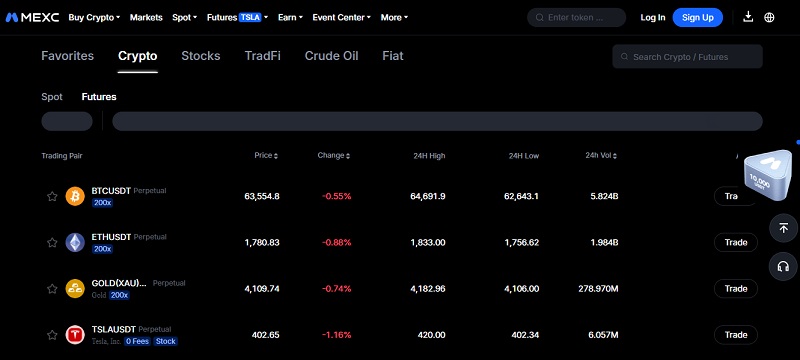Expand the Spot menu
The image size is (800, 360).
pyautogui.click(x=185, y=17)
